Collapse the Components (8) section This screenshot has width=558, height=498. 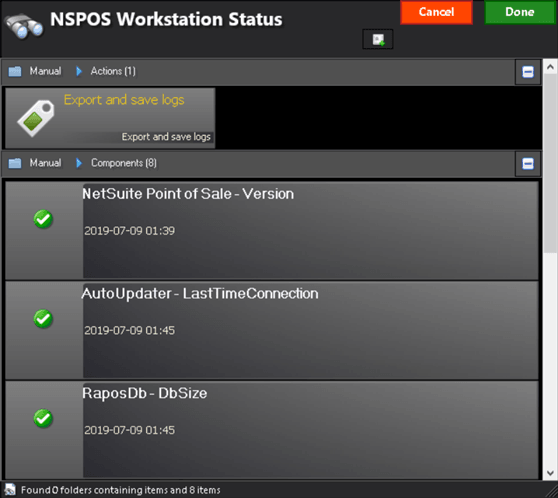528,164
